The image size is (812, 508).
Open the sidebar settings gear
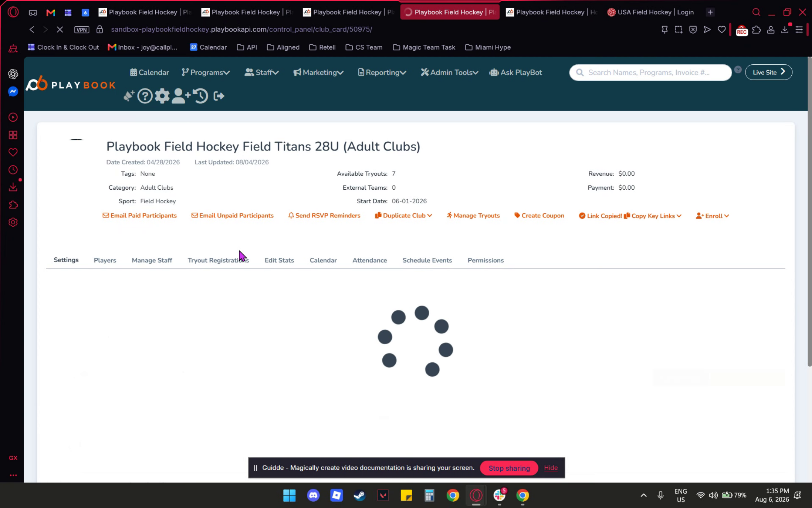[x=13, y=222]
